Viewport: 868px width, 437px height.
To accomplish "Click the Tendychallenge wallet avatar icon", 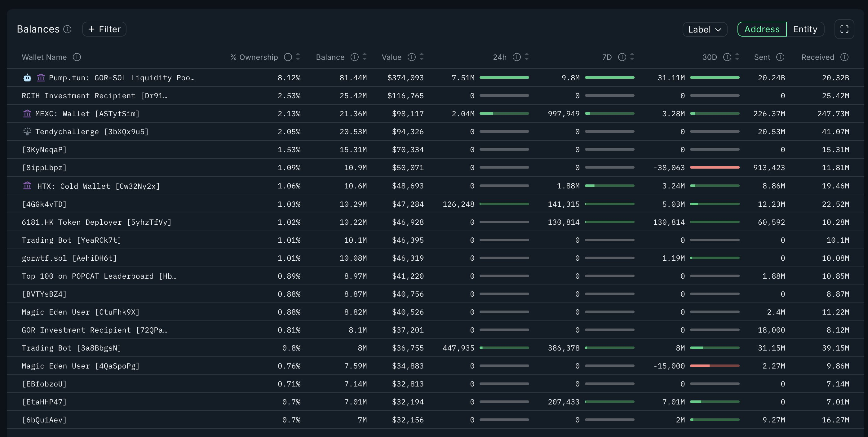I will [x=27, y=132].
